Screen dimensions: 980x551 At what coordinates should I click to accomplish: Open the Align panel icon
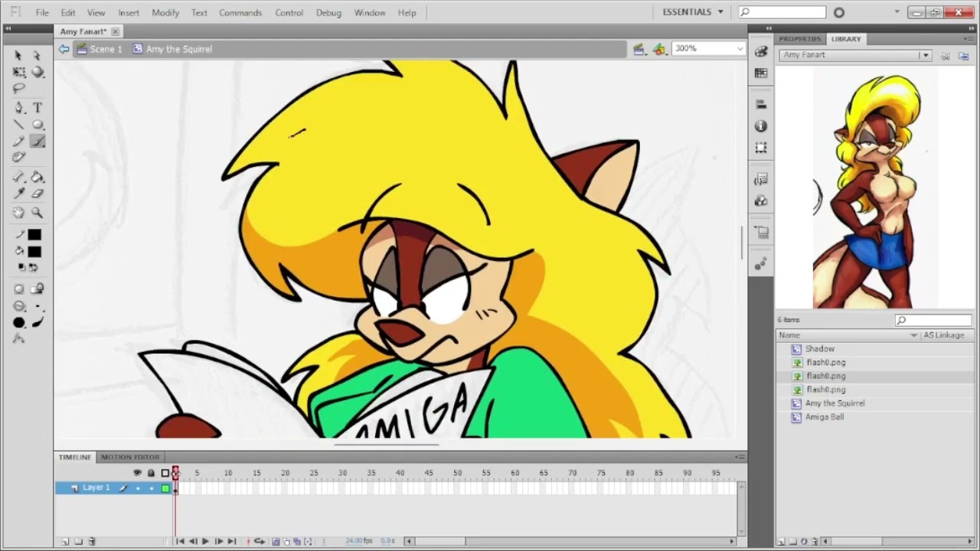coord(760,105)
